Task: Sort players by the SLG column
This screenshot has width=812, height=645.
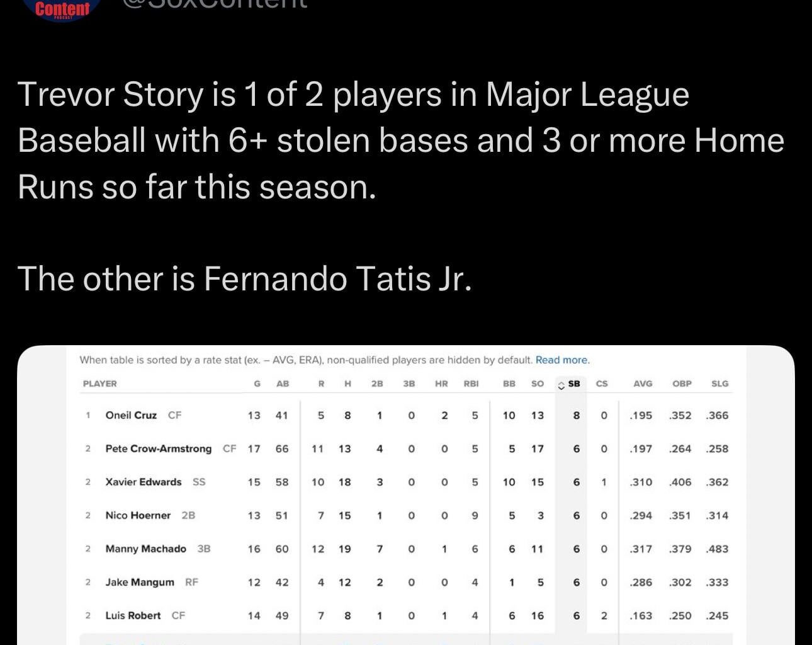Action: [x=720, y=384]
